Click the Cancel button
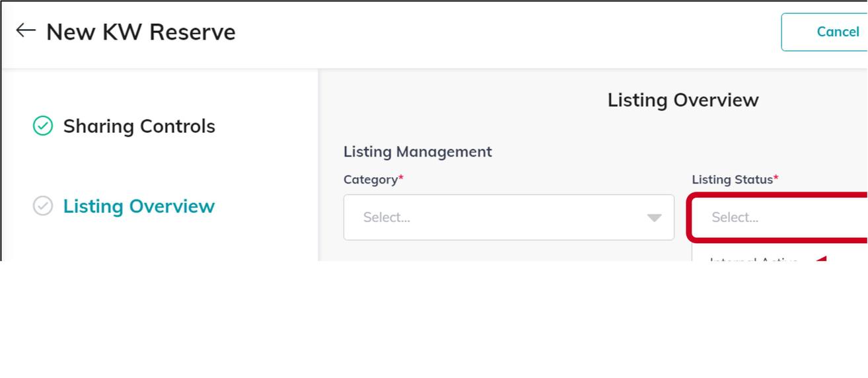This screenshot has width=868, height=378. pyautogui.click(x=837, y=32)
